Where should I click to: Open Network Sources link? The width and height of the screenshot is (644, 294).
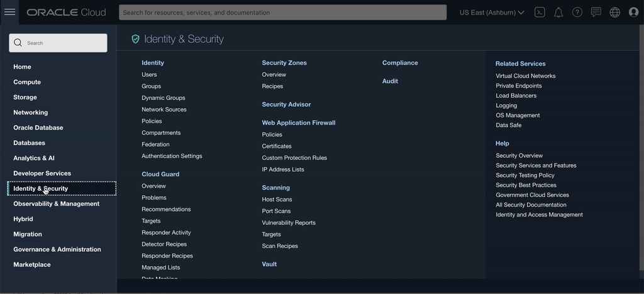[164, 110]
